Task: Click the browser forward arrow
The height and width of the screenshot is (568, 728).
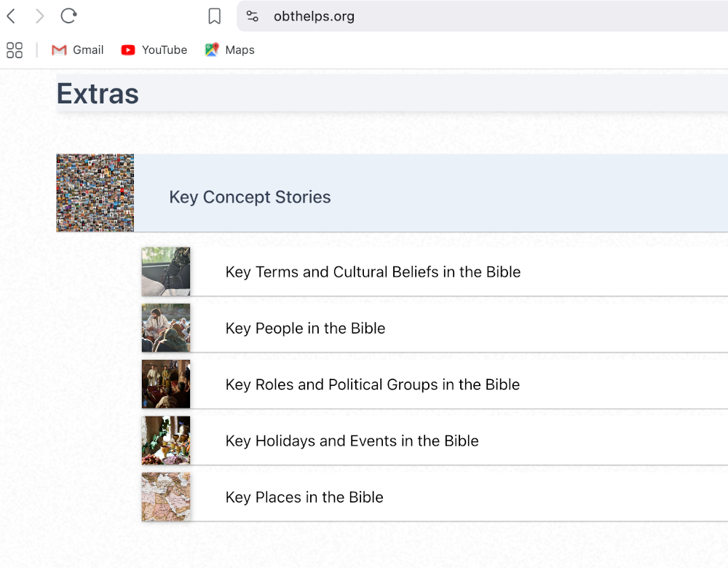Action: (40, 16)
